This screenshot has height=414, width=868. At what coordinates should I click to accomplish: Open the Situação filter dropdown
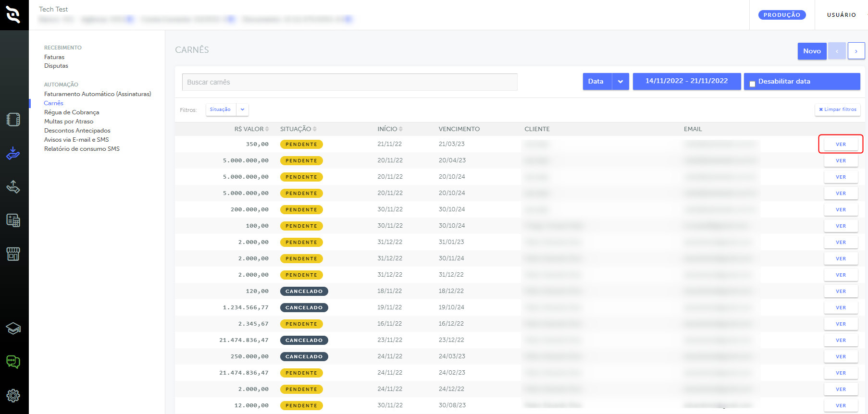pyautogui.click(x=227, y=110)
